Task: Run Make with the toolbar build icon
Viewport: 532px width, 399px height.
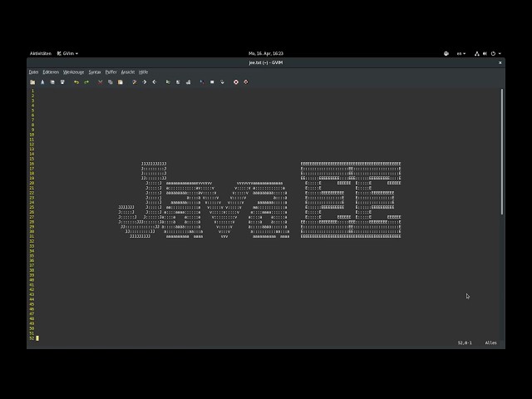Action: click(202, 82)
